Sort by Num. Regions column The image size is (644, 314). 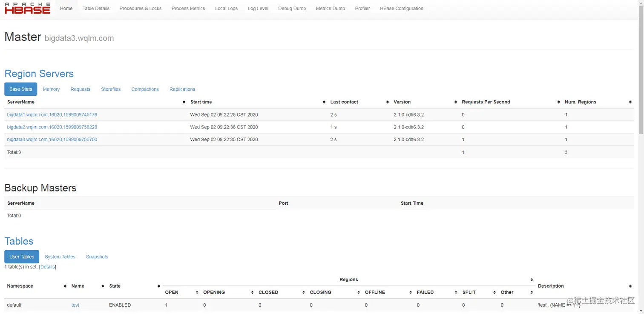(598, 102)
